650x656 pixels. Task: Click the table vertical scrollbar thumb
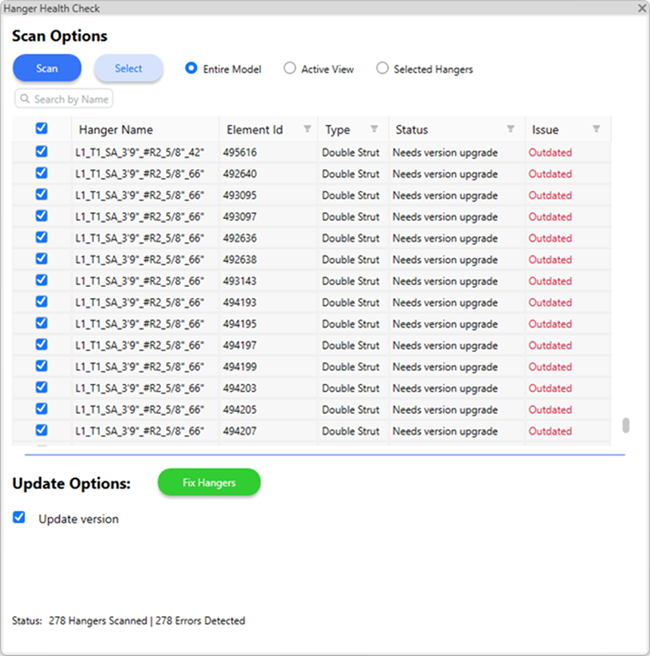pyautogui.click(x=626, y=425)
